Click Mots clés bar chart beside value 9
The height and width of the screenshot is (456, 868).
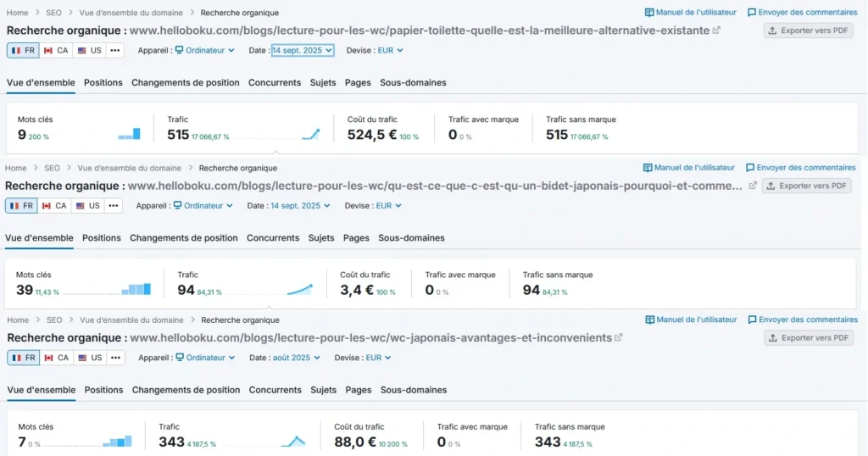130,133
